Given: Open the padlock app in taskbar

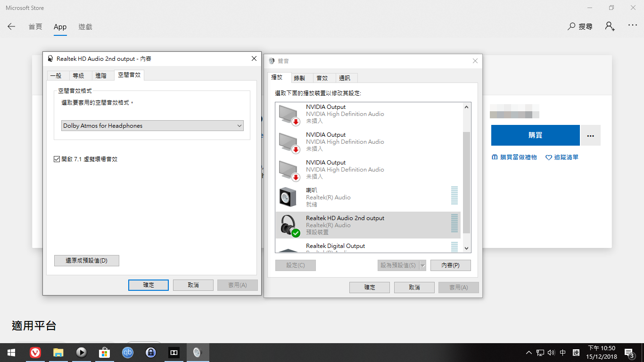Looking at the screenshot, I should [x=150, y=353].
